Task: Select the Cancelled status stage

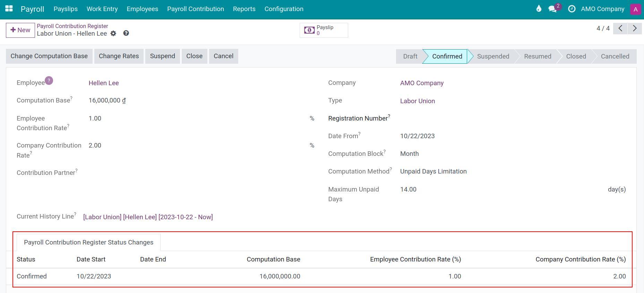Action: click(615, 56)
